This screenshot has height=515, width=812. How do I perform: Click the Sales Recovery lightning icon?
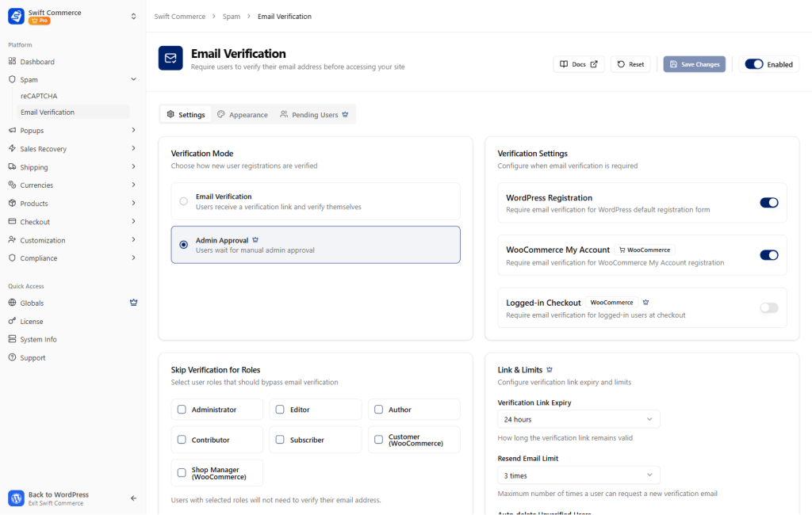click(x=12, y=148)
